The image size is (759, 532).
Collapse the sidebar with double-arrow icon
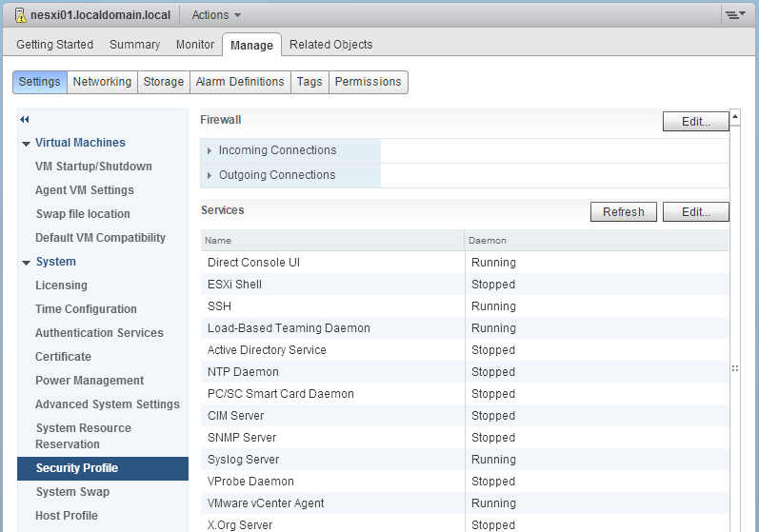(25, 119)
